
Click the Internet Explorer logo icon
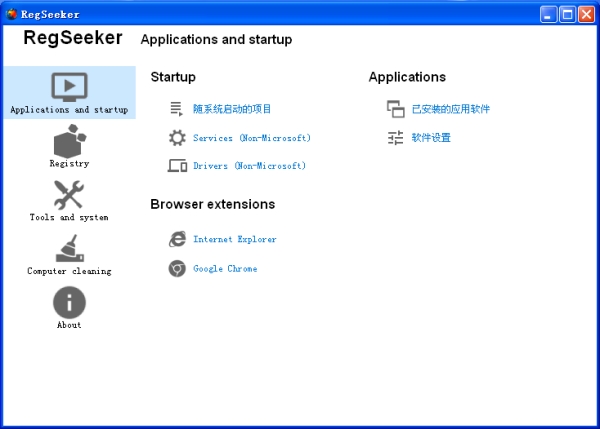pos(177,239)
